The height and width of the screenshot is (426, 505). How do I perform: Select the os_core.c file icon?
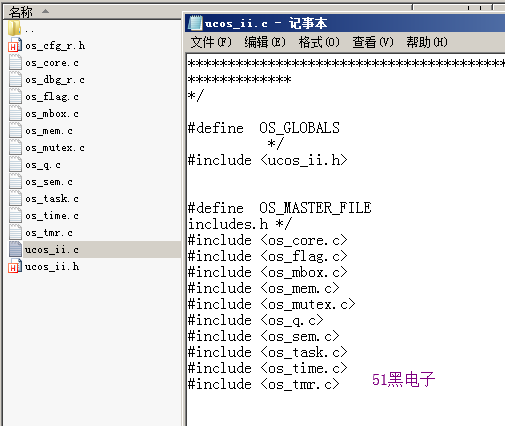(15, 62)
